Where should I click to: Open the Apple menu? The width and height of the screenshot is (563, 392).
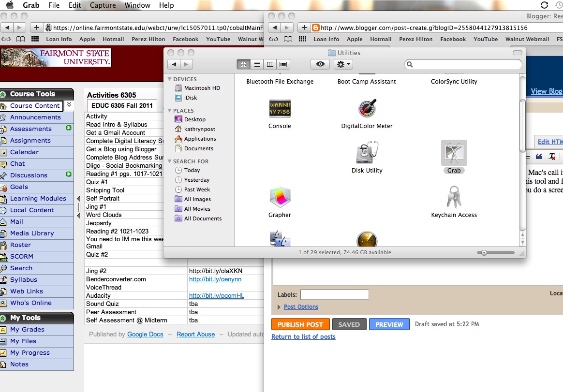tap(10, 5)
